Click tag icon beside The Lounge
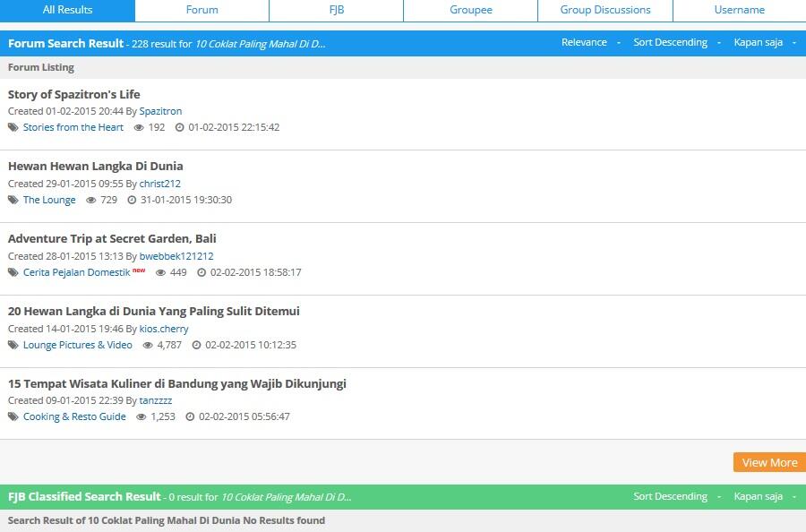The width and height of the screenshot is (806, 532). pyautogui.click(x=13, y=200)
